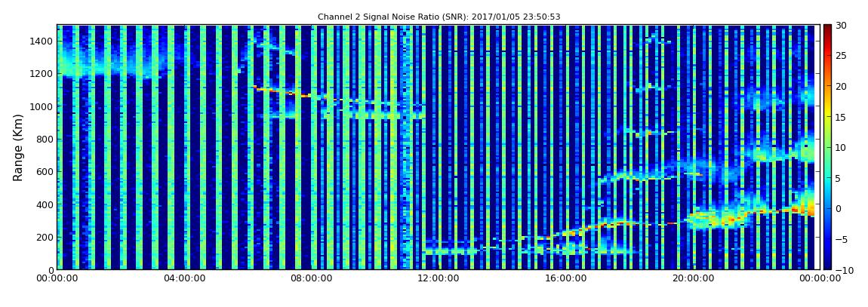
Task: Click the color bar label '15'
Action: pos(842,117)
